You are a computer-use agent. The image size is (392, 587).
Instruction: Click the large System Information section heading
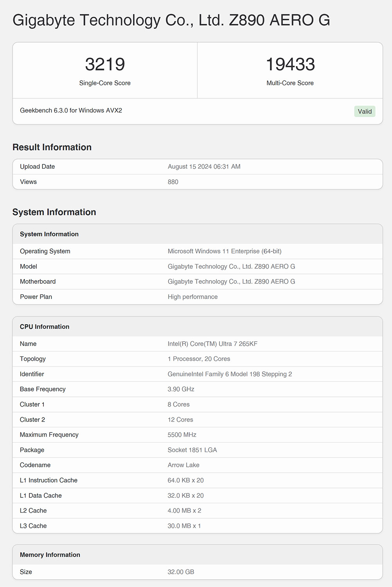coord(54,212)
